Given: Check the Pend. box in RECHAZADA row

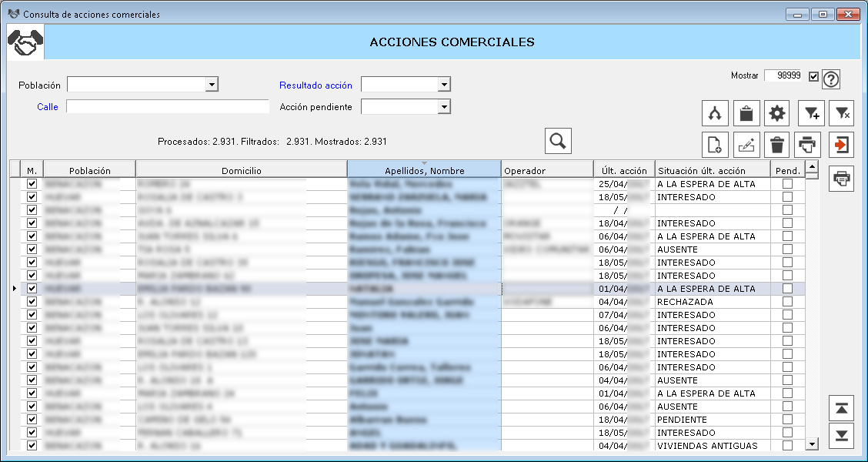Looking at the screenshot, I should (x=787, y=302).
